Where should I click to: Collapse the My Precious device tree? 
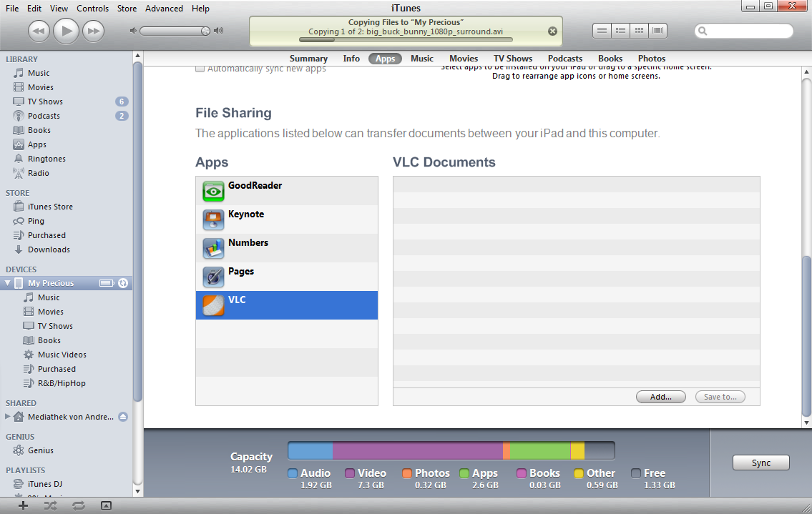tap(8, 282)
